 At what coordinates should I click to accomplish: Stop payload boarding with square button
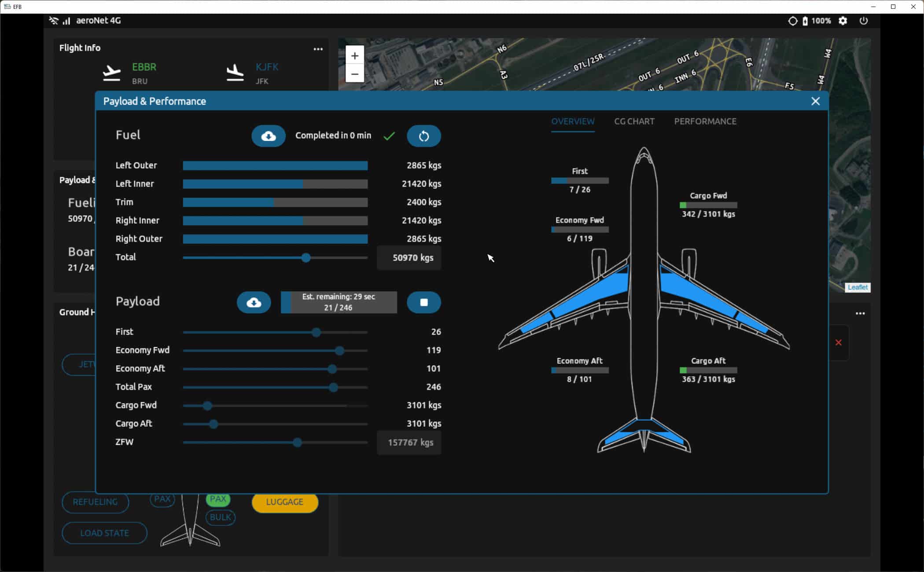tap(423, 303)
